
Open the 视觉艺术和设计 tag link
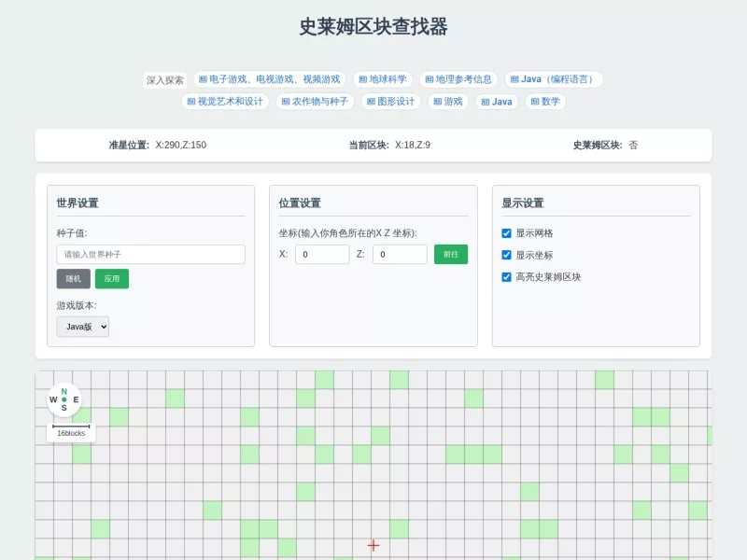[225, 102]
